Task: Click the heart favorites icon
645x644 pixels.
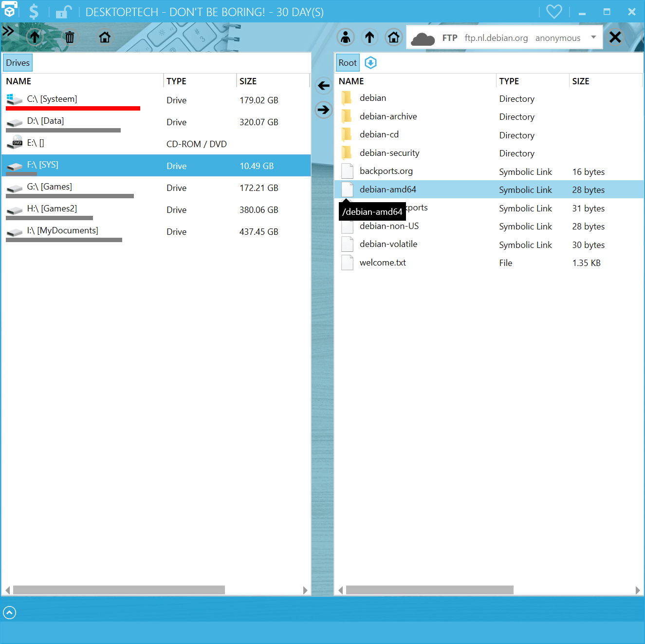Action: click(554, 11)
